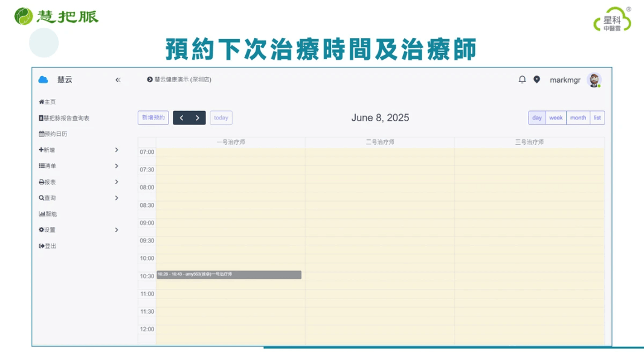Expand the 设置 submenu chevron
This screenshot has width=644, height=362.
click(117, 230)
